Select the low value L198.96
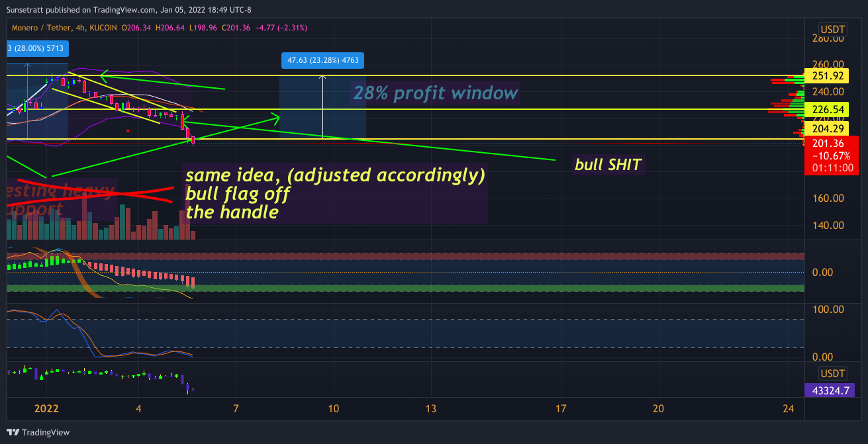This screenshot has width=868, height=444. (x=204, y=28)
